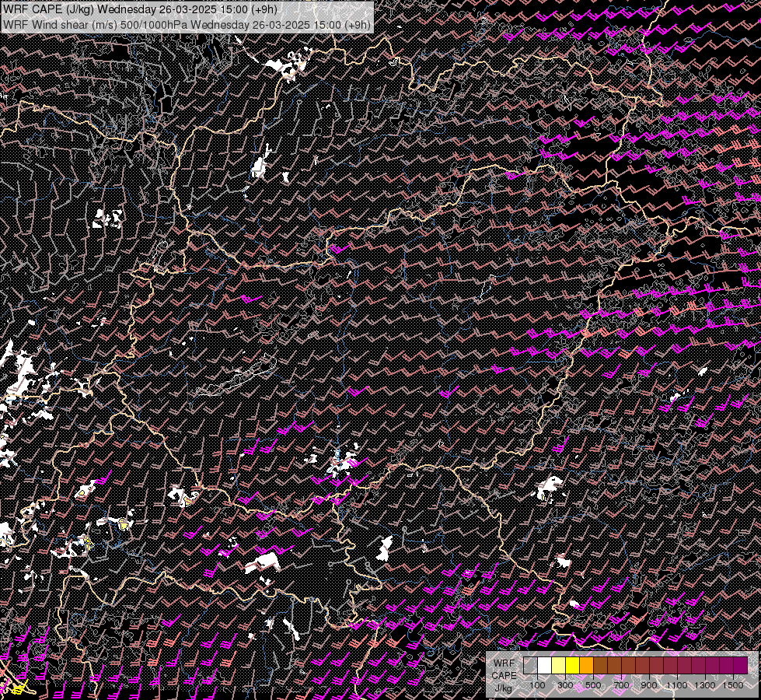Click the pale yellow legend swatch
This screenshot has width=761, height=700.
click(559, 666)
